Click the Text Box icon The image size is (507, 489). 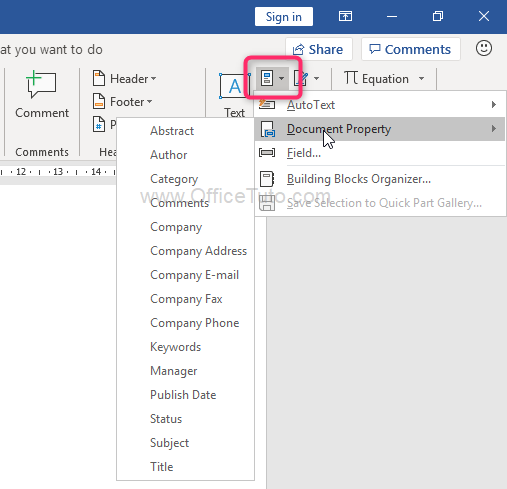click(234, 86)
